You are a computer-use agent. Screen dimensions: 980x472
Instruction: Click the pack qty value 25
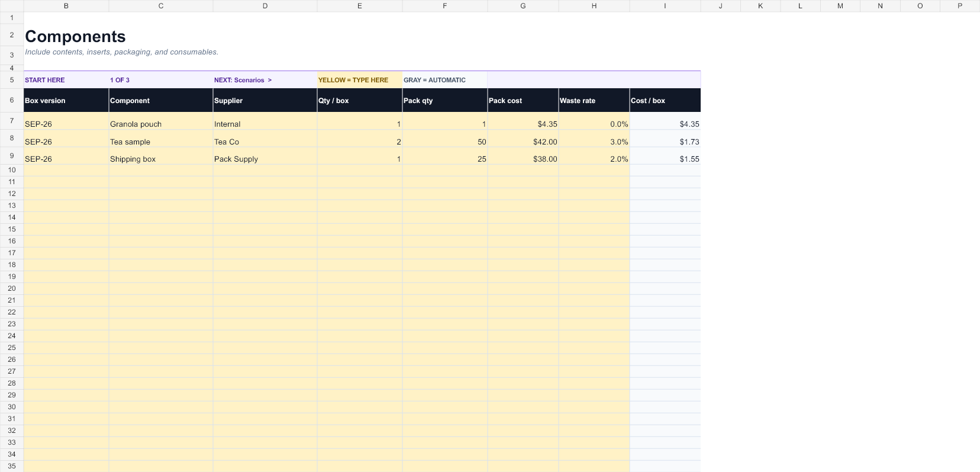(x=445, y=156)
